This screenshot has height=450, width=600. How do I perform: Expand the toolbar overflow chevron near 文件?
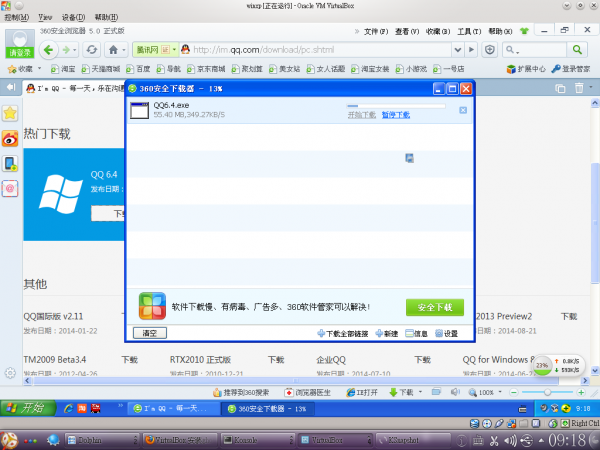point(357,31)
